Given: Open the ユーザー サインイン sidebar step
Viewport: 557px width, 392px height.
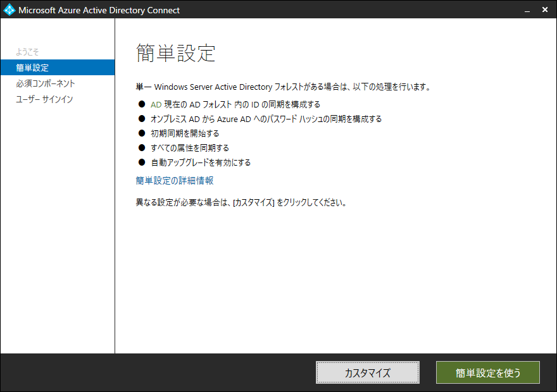Looking at the screenshot, I should coord(44,99).
